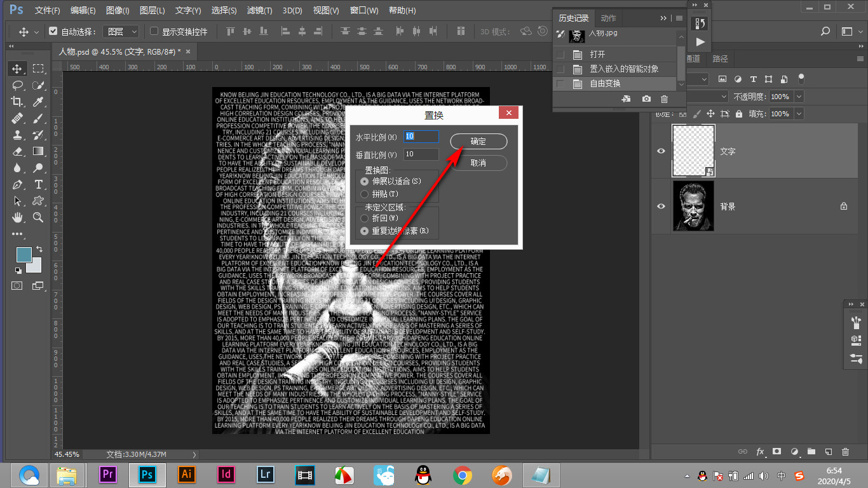
Task: Open Google Chrome from the taskbar
Action: tap(463, 475)
